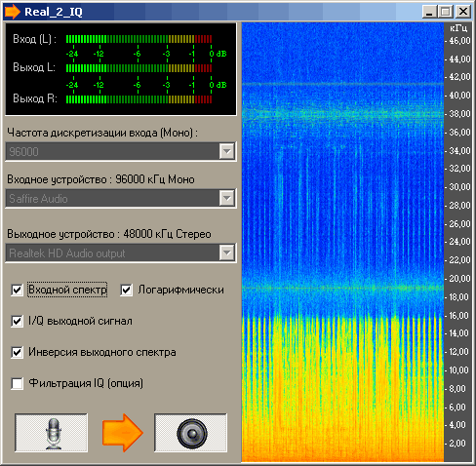Enable Фильтрация IQ (опция) checkbox

17,383
